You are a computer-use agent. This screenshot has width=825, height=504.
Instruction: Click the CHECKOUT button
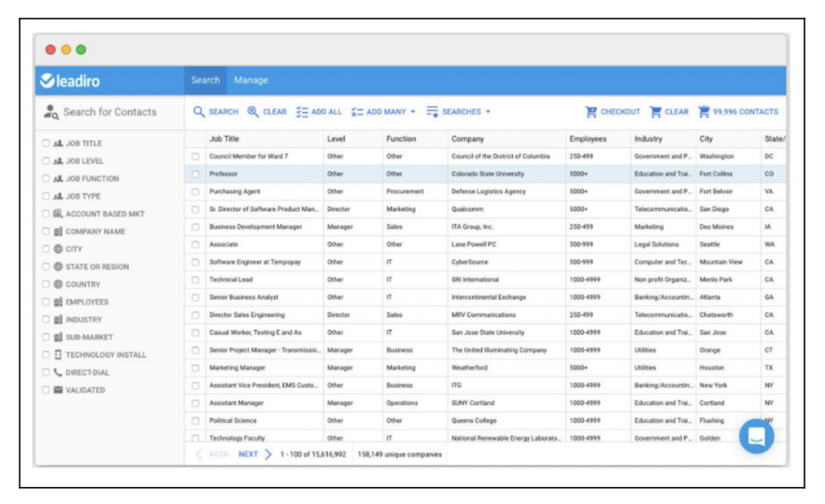click(612, 112)
